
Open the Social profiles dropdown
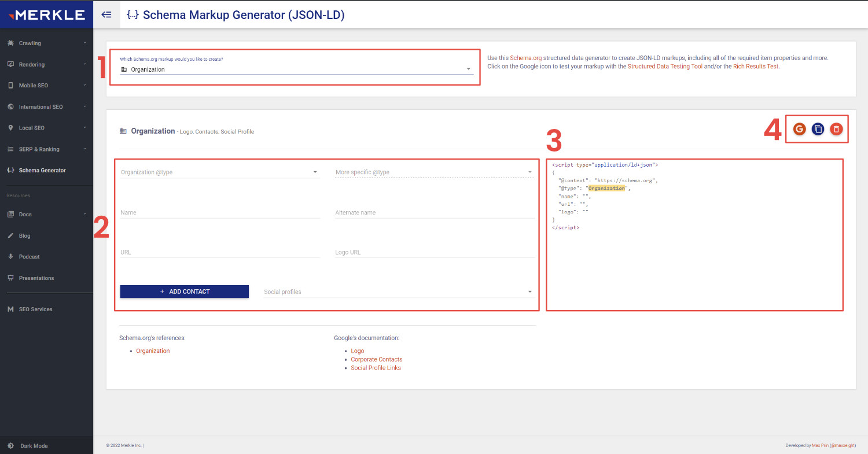tap(399, 291)
